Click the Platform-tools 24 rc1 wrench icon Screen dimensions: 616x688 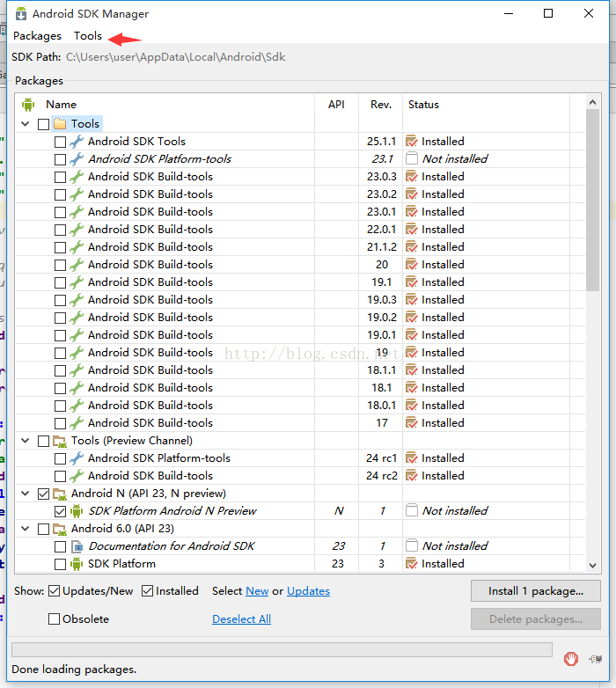pyautogui.click(x=77, y=458)
